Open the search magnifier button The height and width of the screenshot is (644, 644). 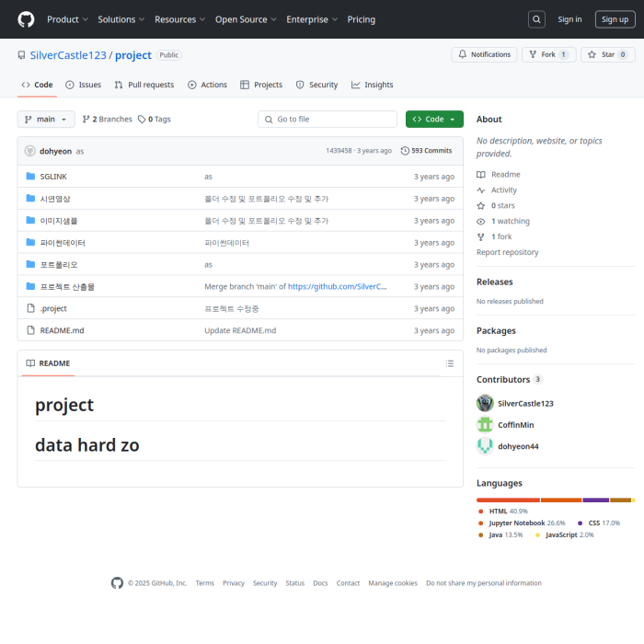pyautogui.click(x=536, y=19)
